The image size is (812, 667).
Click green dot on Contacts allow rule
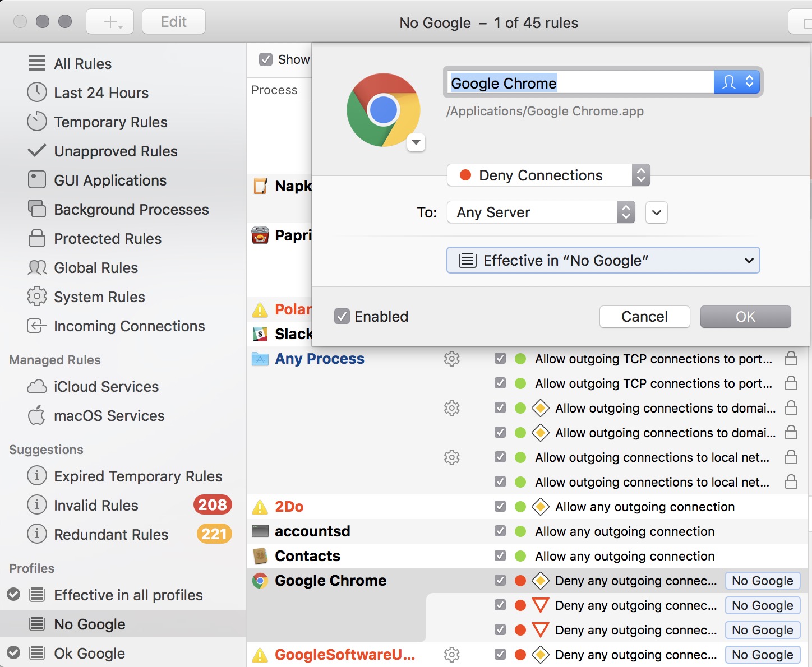click(x=520, y=556)
